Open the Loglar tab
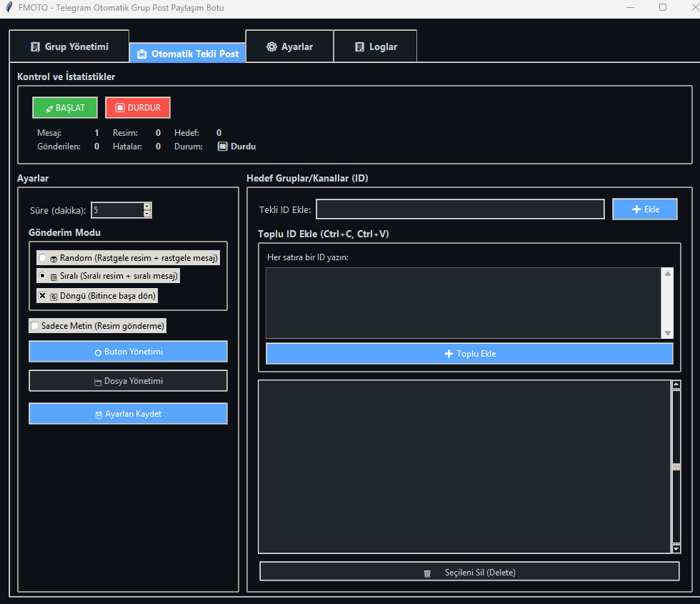 375,47
